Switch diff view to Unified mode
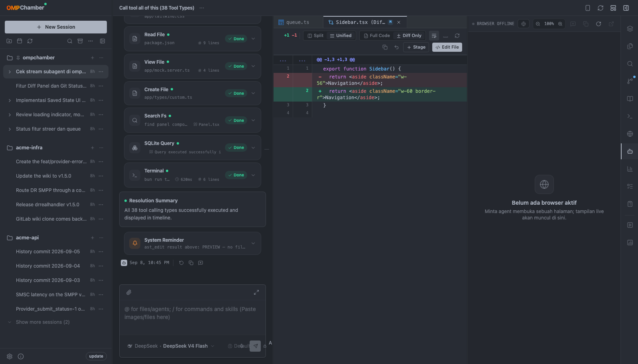Viewport: 638px width, 364px height. (x=341, y=35)
